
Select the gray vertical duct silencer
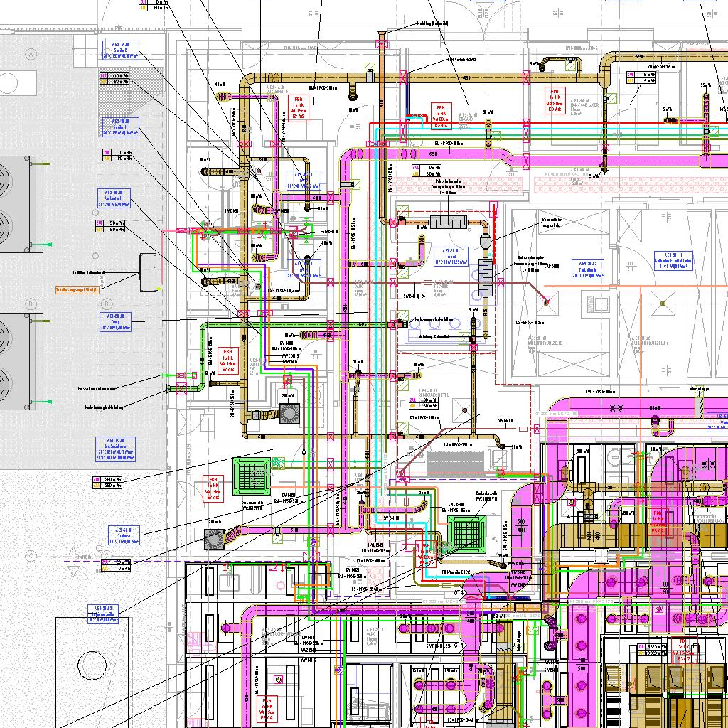coord(486,277)
